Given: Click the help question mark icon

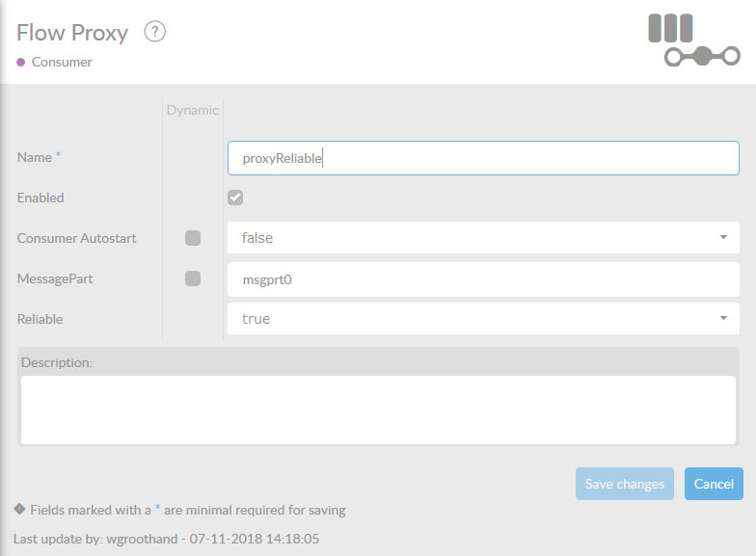Looking at the screenshot, I should click(x=155, y=32).
